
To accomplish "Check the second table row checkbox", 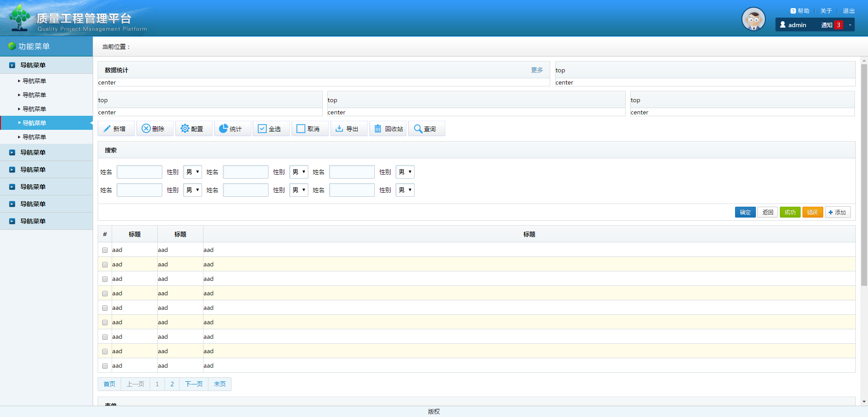I will (x=105, y=265).
